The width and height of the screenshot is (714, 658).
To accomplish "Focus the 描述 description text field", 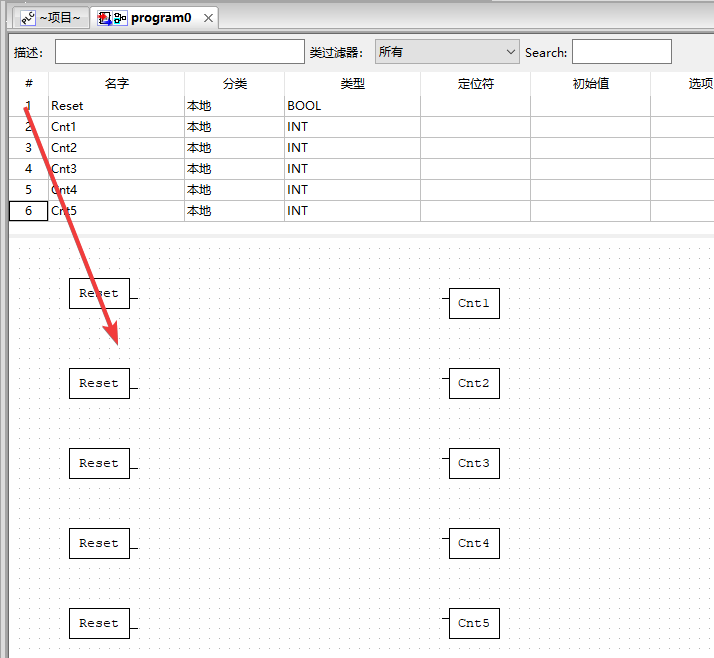I will pos(179,52).
